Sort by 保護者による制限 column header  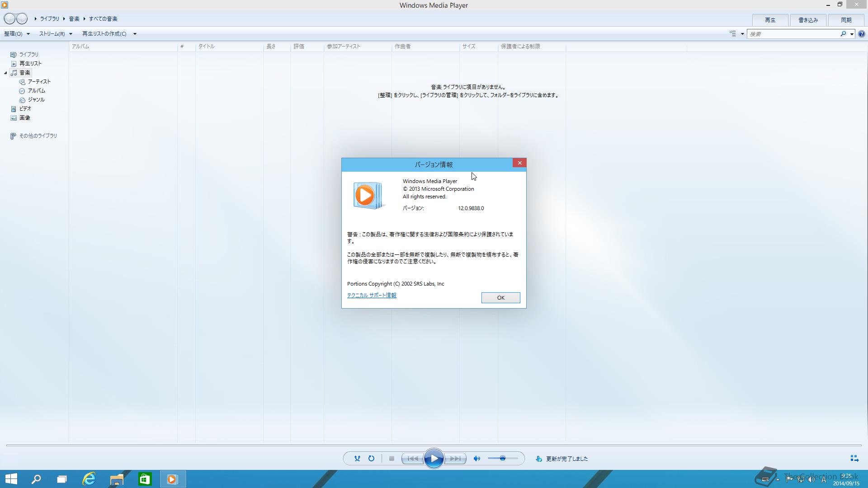coord(532,46)
